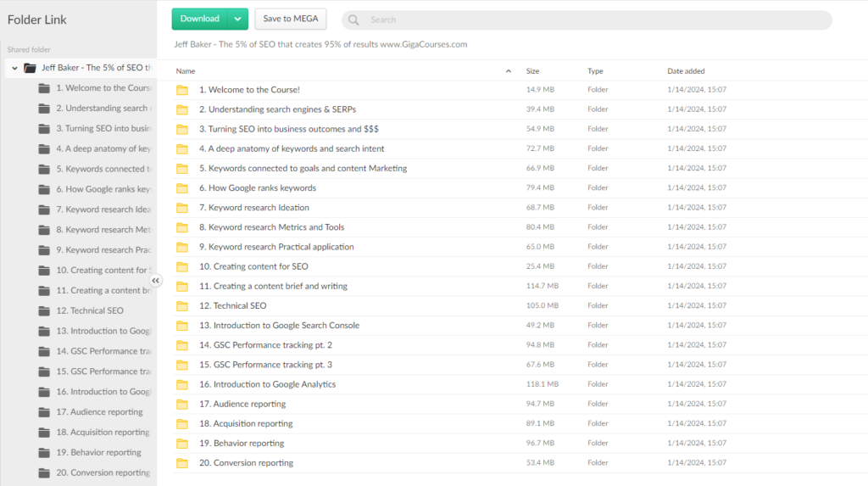Open 17. Audience reporting in file list
Viewport: 868px width, 486px height.
[242, 404]
